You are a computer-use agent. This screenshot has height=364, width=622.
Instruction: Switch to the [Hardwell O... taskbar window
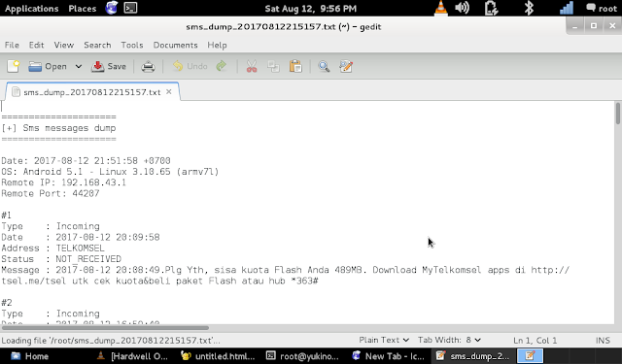pyautogui.click(x=132, y=356)
